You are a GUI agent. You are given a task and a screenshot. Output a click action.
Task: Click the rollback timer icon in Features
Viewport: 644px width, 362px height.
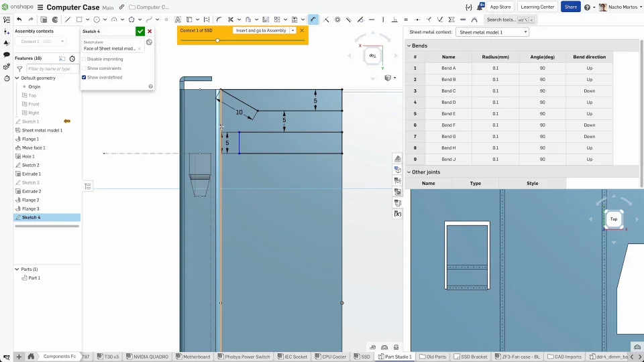[72, 58]
